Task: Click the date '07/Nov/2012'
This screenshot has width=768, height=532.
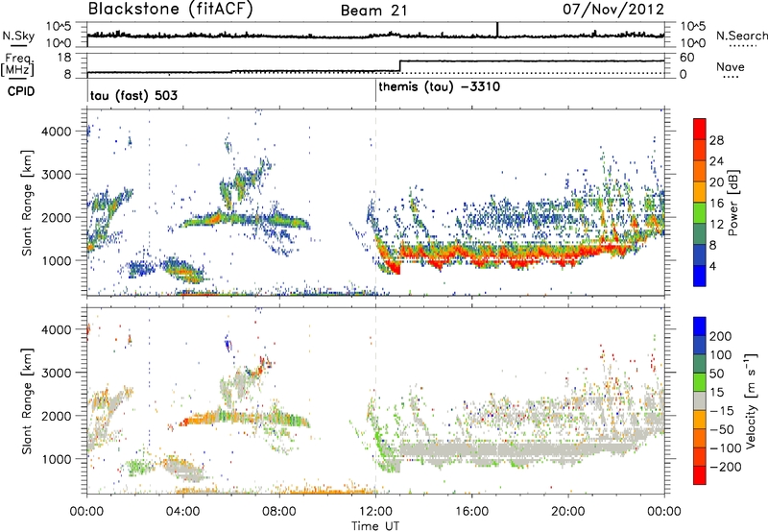Action: [613, 10]
